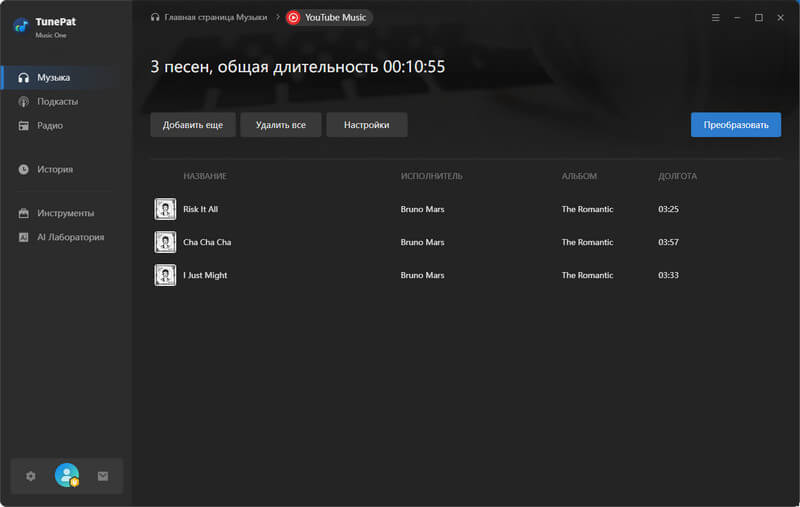
Task: Click Bruno Mars in Risk It All row
Action: coord(422,209)
